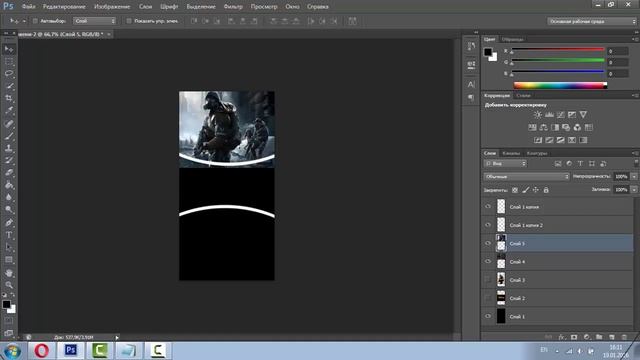Select the Clone Stamp tool
The height and width of the screenshot is (360, 640).
(9, 148)
